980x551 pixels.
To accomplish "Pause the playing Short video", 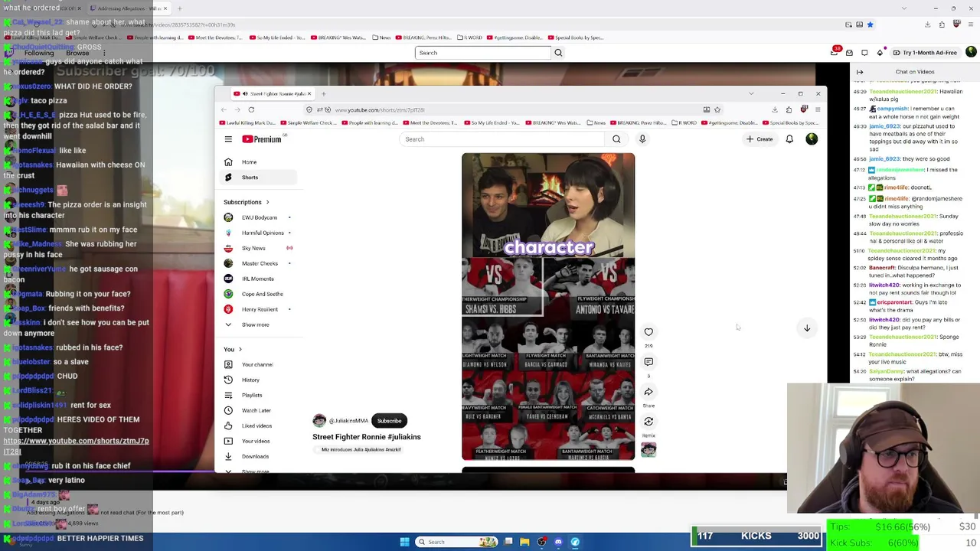I will tap(548, 306).
